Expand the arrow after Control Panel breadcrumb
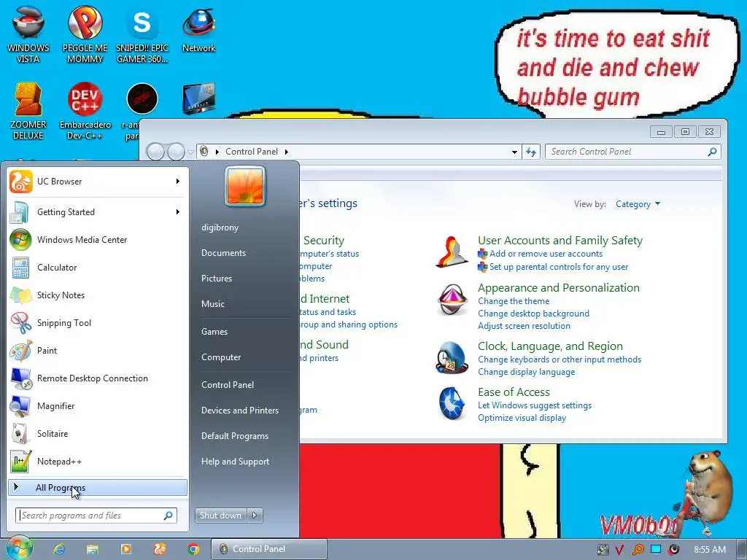This screenshot has height=560, width=747. coord(286,152)
